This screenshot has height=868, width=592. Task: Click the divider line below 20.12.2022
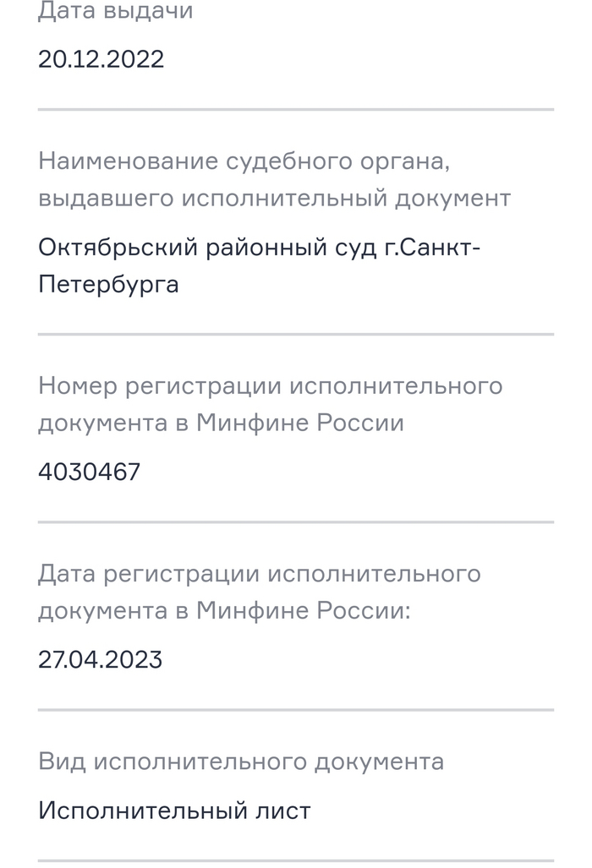click(x=295, y=110)
